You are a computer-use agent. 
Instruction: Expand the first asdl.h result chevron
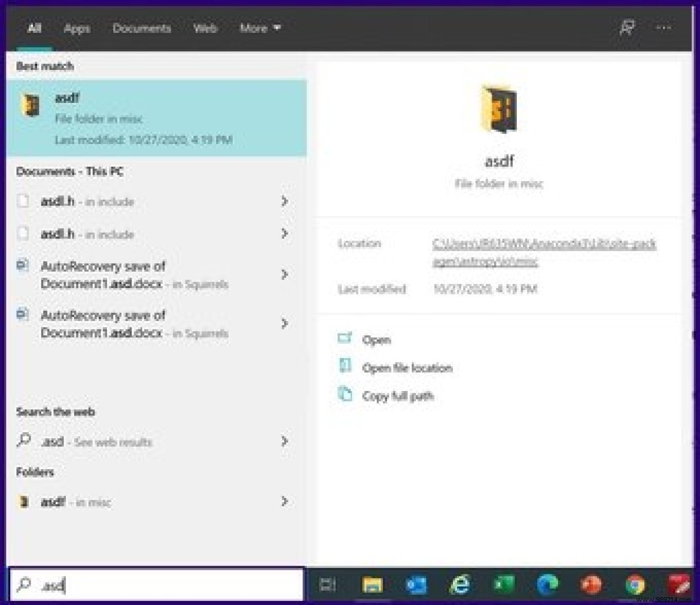pos(285,201)
